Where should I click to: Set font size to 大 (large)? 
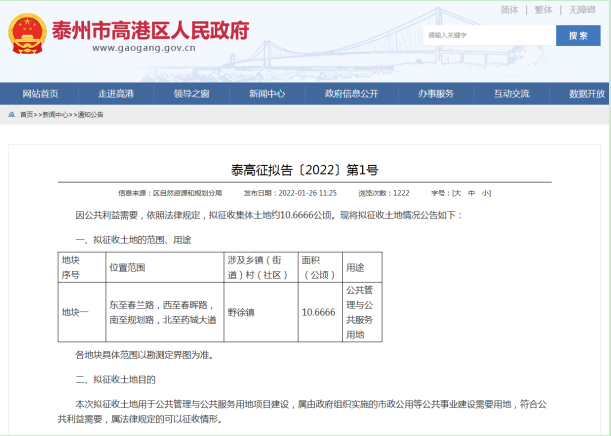click(455, 192)
